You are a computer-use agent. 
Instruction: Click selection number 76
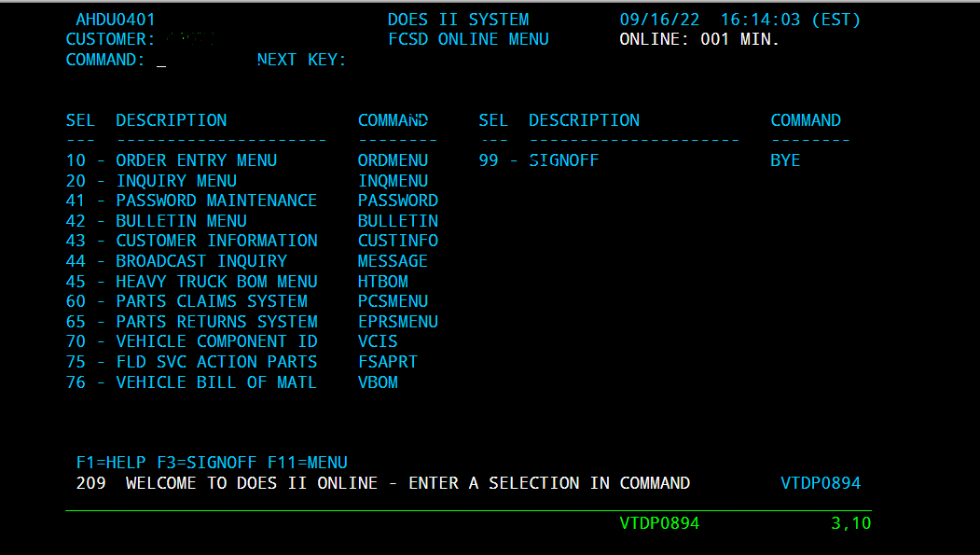(x=76, y=382)
